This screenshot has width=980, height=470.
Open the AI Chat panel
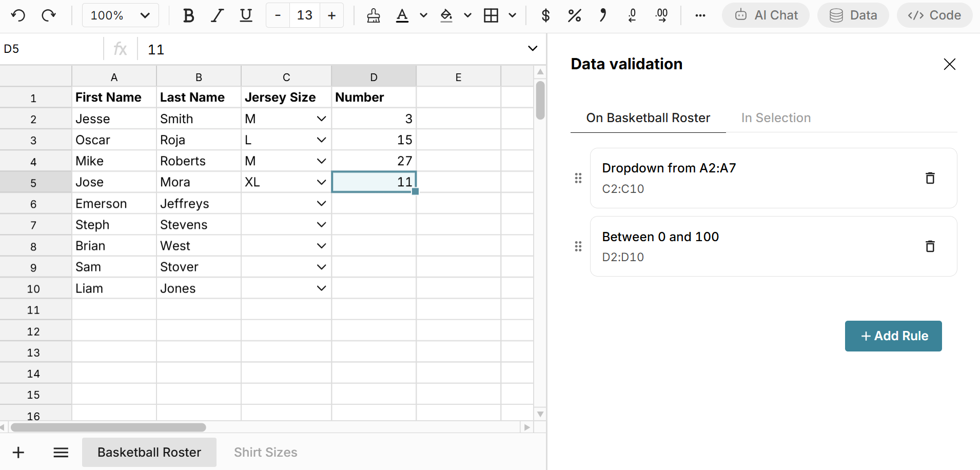765,15
